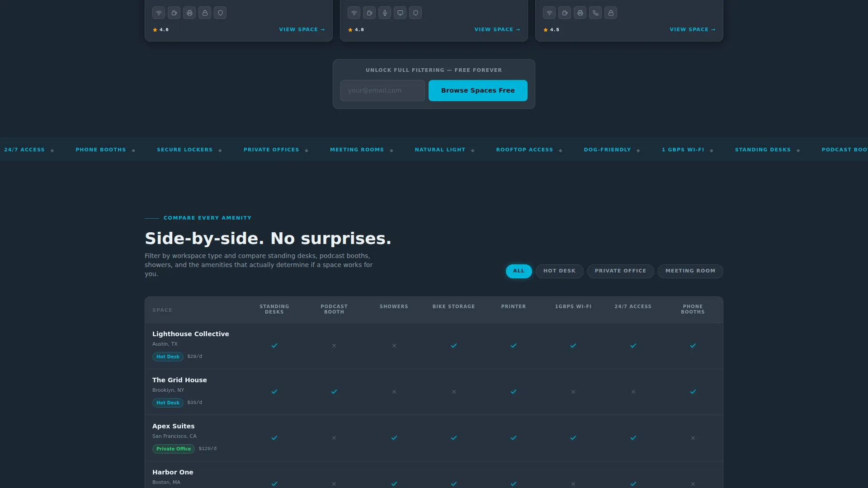Focus the your@email.com input field
The image size is (868, 488).
click(x=382, y=90)
